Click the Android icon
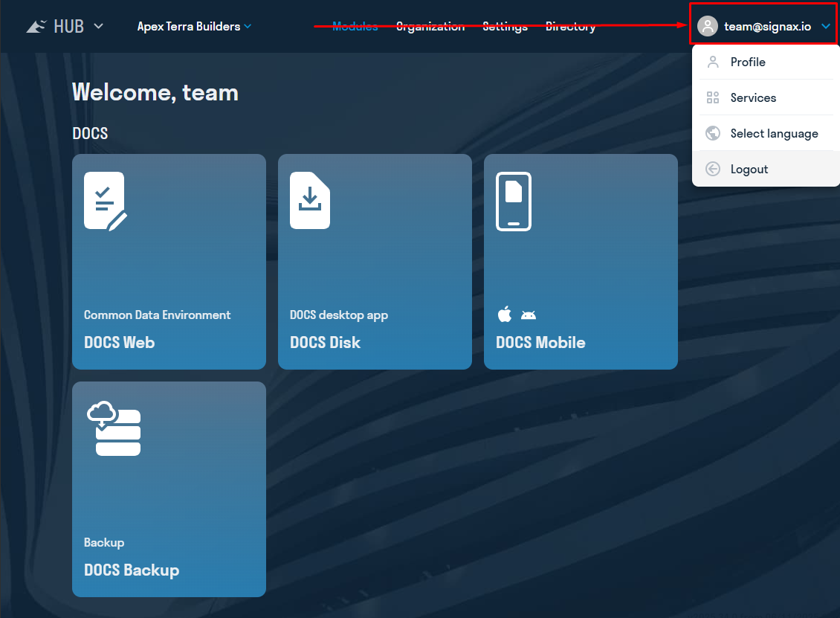 (529, 315)
